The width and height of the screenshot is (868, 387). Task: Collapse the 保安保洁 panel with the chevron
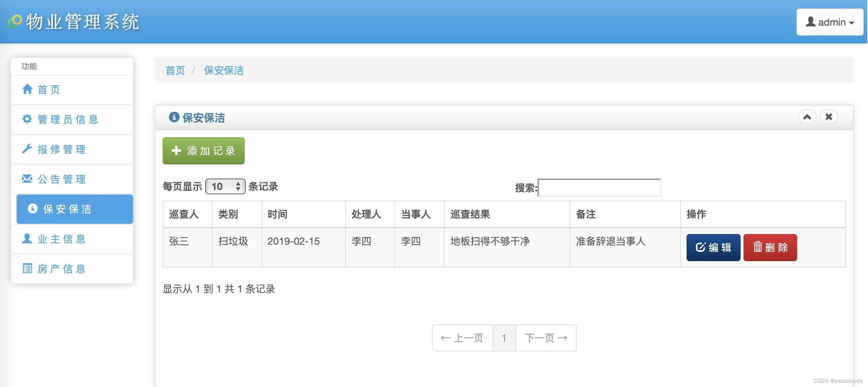tap(807, 117)
